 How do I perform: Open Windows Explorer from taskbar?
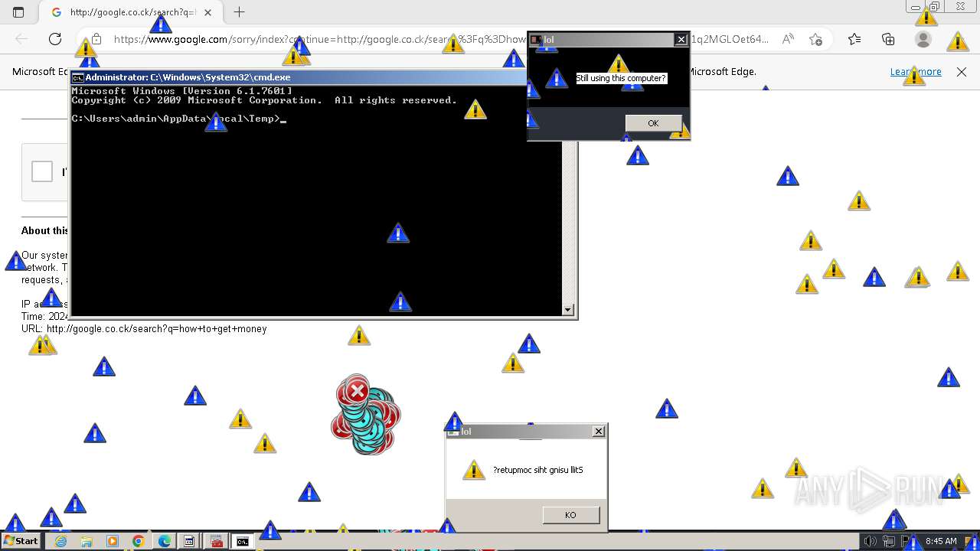87,541
